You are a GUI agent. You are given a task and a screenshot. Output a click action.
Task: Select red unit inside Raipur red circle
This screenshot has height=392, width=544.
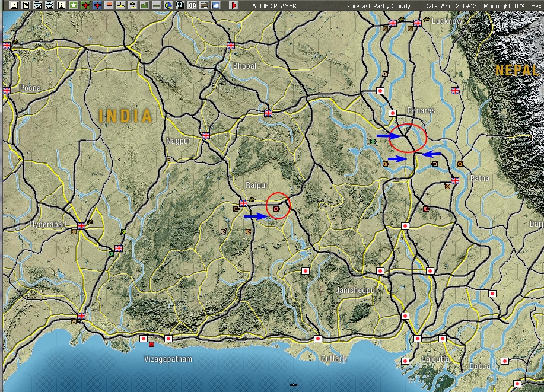276,209
